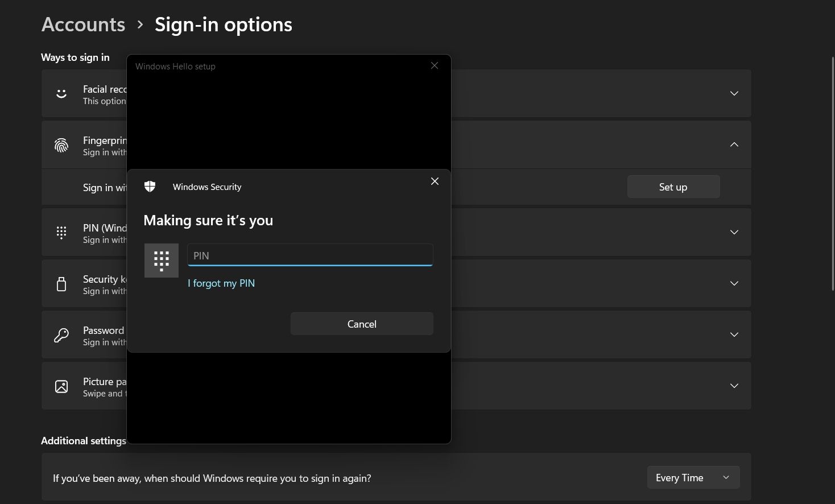835x504 pixels.
Task: Cancel the Windows Security prompt
Action: pos(362,324)
